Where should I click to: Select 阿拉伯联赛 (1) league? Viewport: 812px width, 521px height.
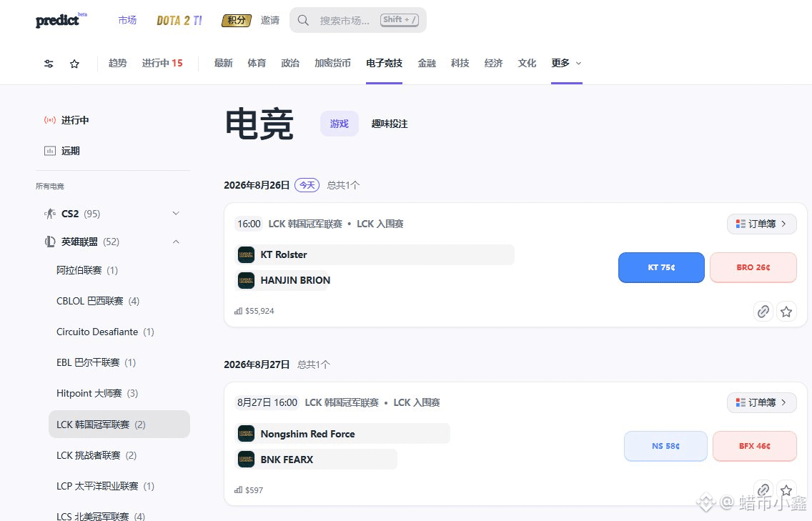[87, 270]
